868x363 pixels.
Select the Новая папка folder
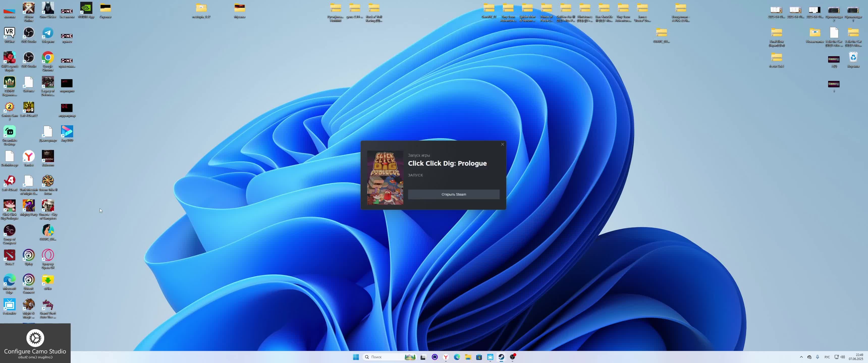[815, 35]
